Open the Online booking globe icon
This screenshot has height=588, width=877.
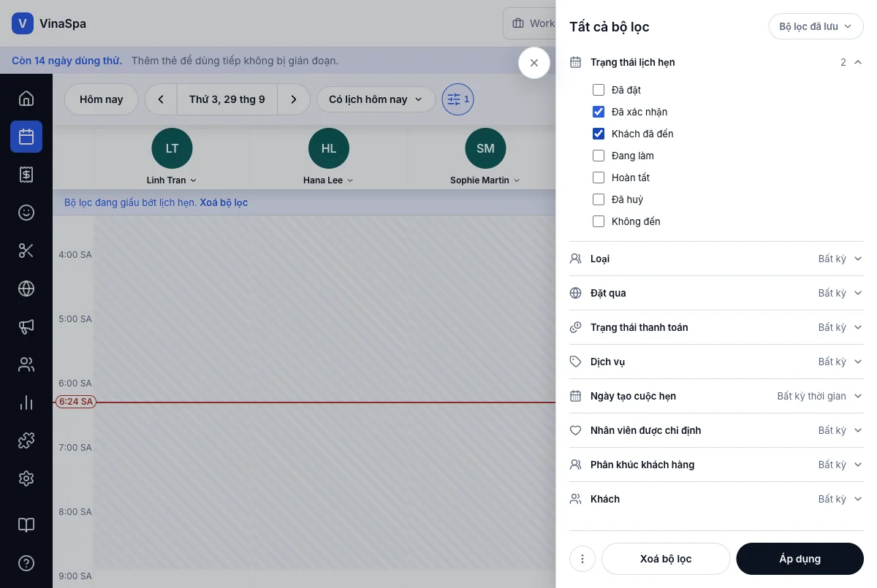[x=26, y=289]
